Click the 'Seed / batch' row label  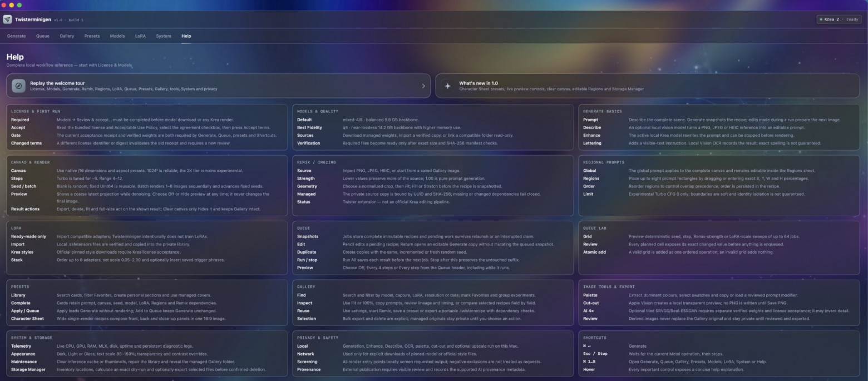click(x=23, y=186)
